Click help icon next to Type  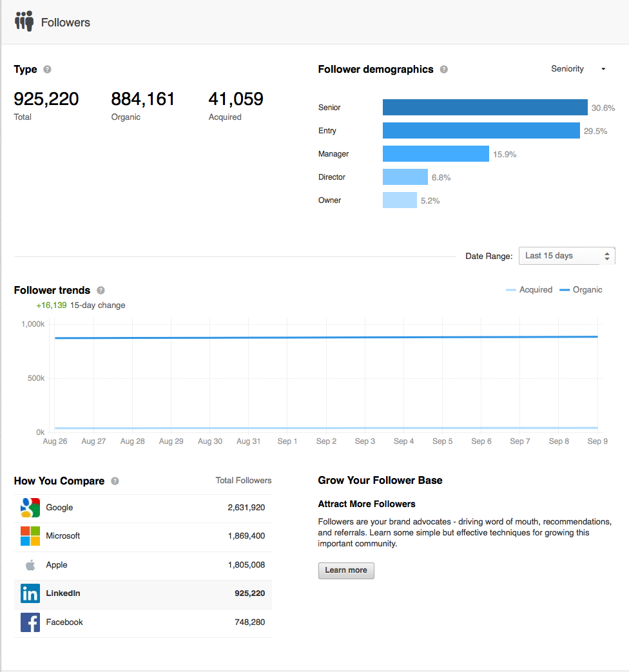click(x=48, y=70)
